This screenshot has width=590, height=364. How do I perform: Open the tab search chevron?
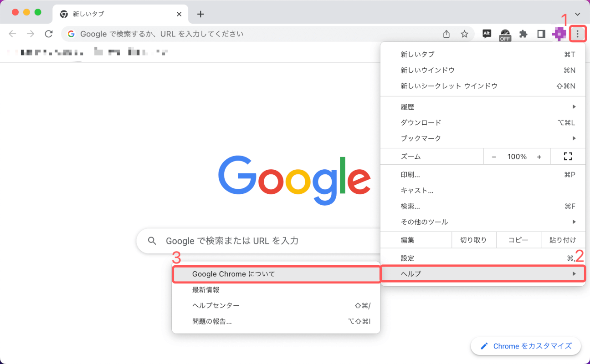(578, 14)
